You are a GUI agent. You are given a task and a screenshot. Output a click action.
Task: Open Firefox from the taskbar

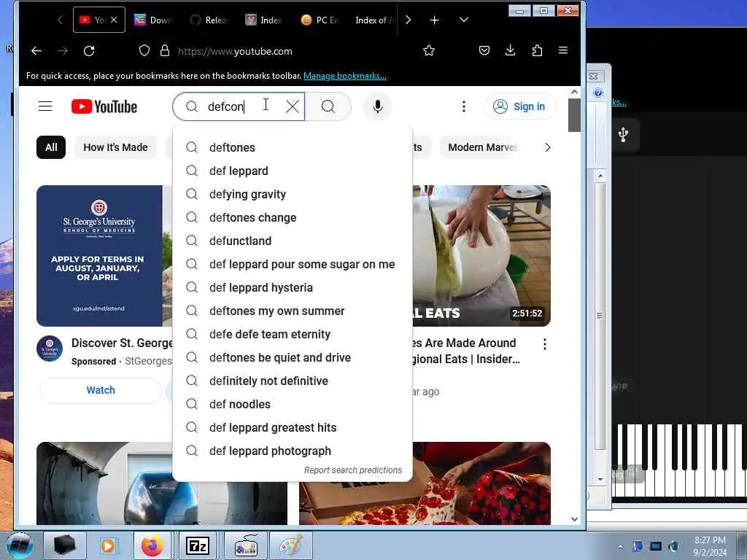[x=152, y=545]
